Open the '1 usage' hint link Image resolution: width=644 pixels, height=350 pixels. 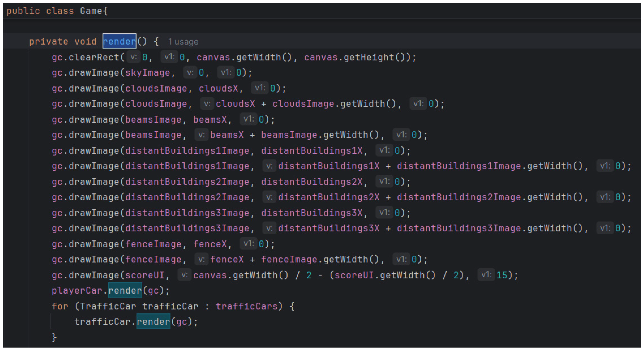point(183,42)
